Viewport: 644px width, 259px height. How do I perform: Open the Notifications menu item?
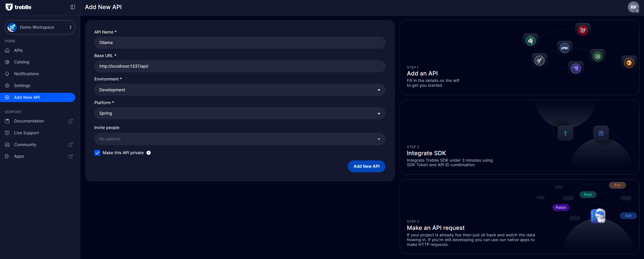[x=38, y=74]
